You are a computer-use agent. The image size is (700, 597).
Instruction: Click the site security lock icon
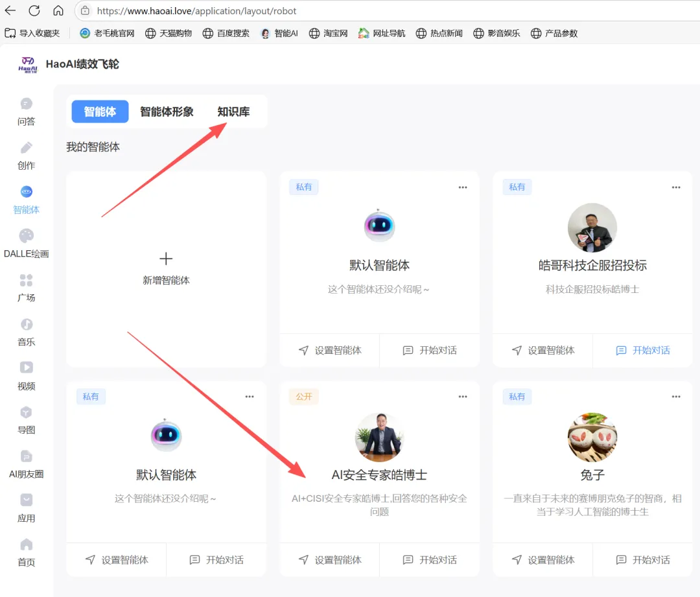tap(85, 11)
